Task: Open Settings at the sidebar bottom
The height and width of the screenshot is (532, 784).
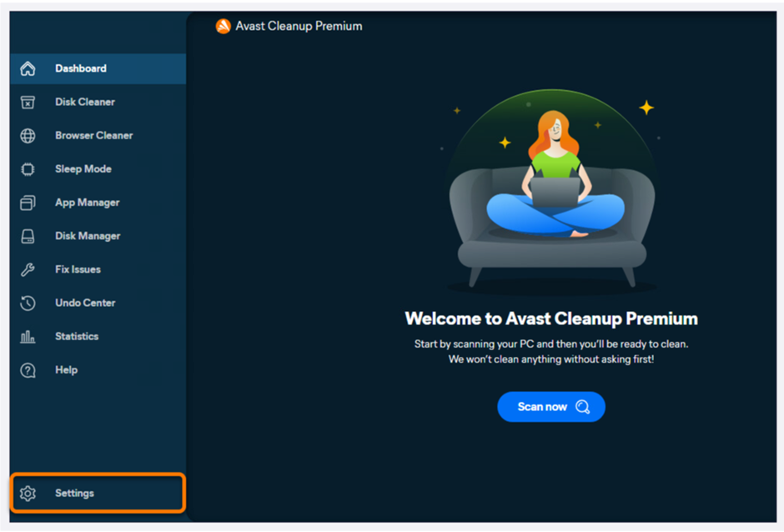Action: pos(98,493)
